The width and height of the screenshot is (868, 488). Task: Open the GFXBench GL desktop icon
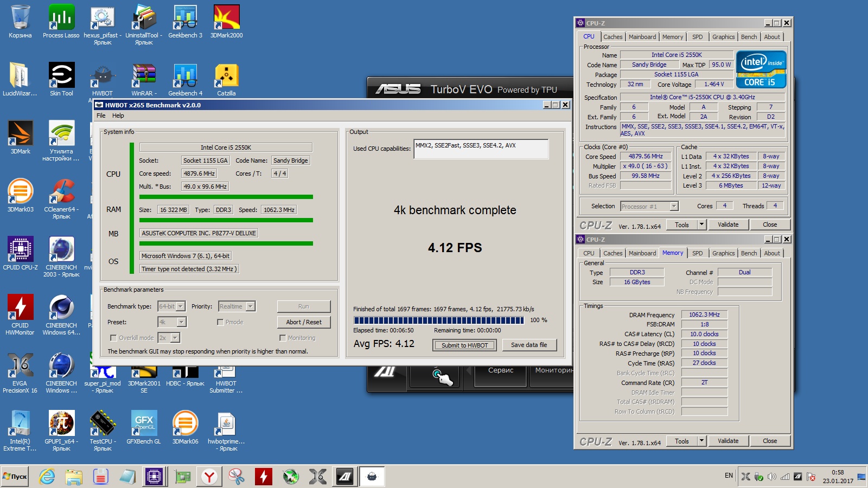144,427
